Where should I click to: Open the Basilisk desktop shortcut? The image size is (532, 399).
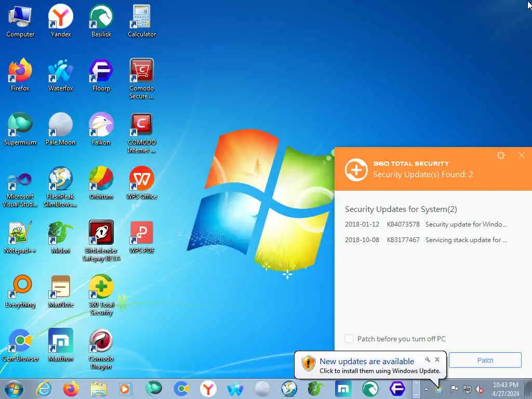(x=101, y=21)
